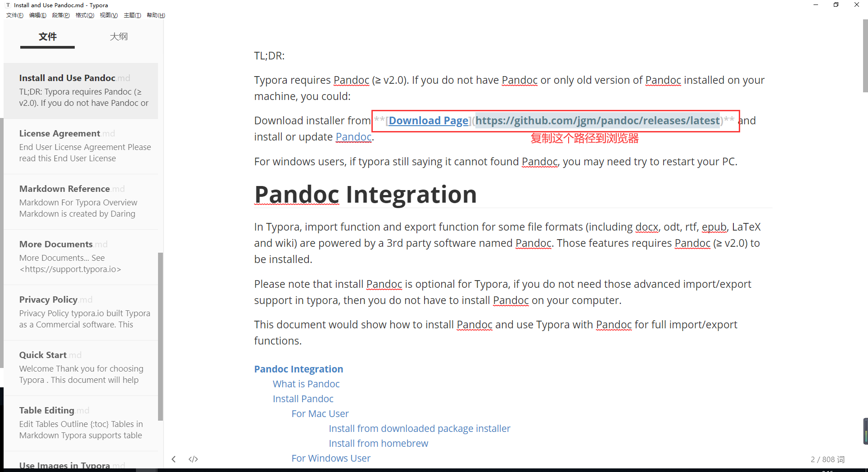Jump to For Windows User TOC entry
Screen dimensions: 868x472
[x=331, y=458]
